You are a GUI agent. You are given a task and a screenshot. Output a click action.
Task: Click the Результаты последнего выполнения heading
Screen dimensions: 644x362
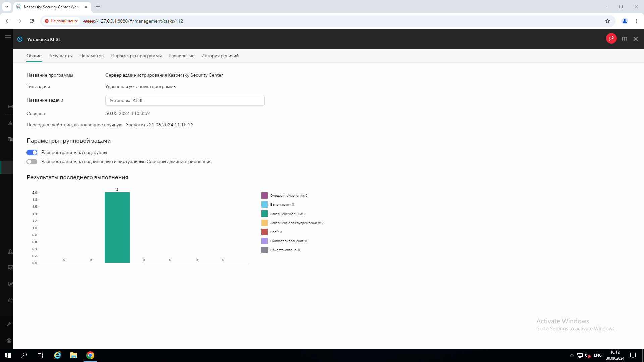77,178
